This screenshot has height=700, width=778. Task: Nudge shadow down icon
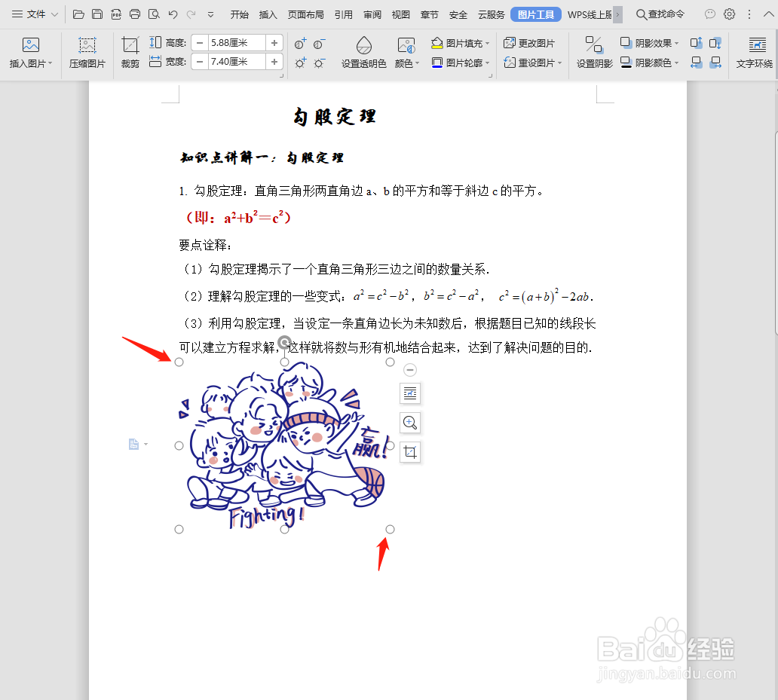click(x=715, y=43)
